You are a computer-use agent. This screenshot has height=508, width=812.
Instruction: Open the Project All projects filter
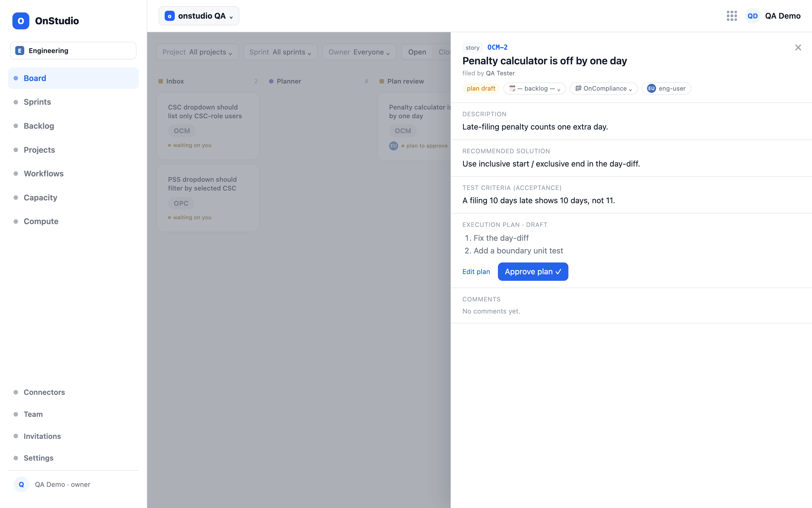click(197, 52)
